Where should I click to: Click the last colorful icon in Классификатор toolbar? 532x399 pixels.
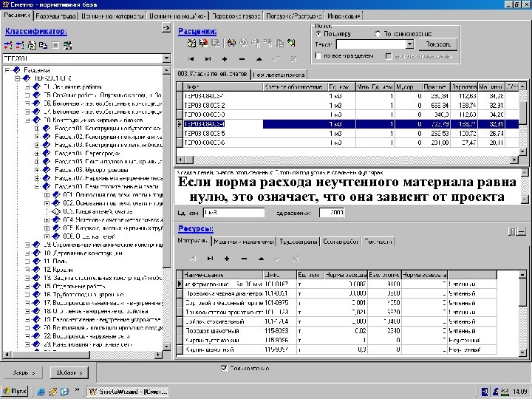(x=67, y=45)
